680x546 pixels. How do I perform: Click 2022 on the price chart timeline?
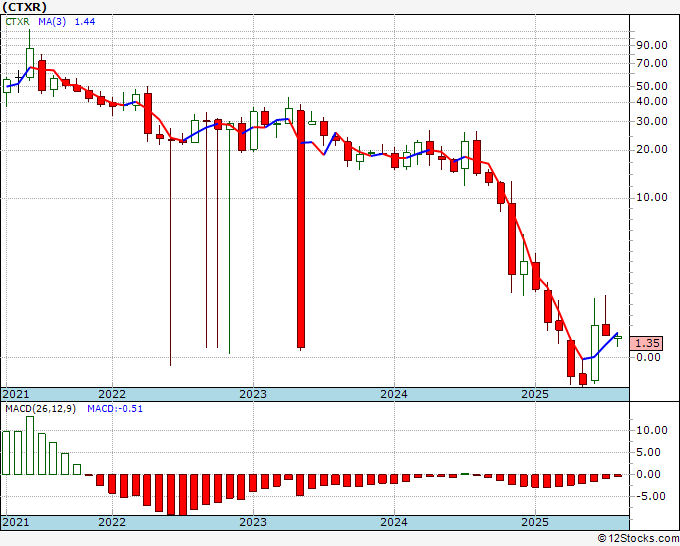tap(112, 394)
